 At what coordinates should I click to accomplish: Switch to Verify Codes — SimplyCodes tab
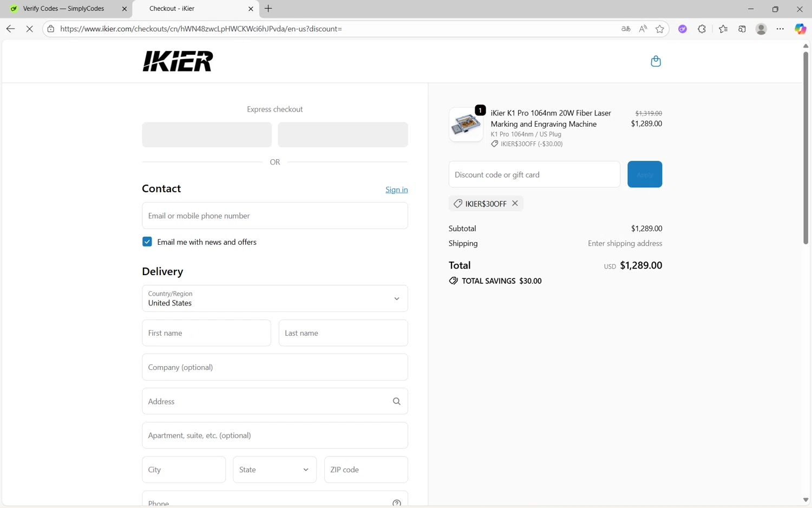pos(66,9)
